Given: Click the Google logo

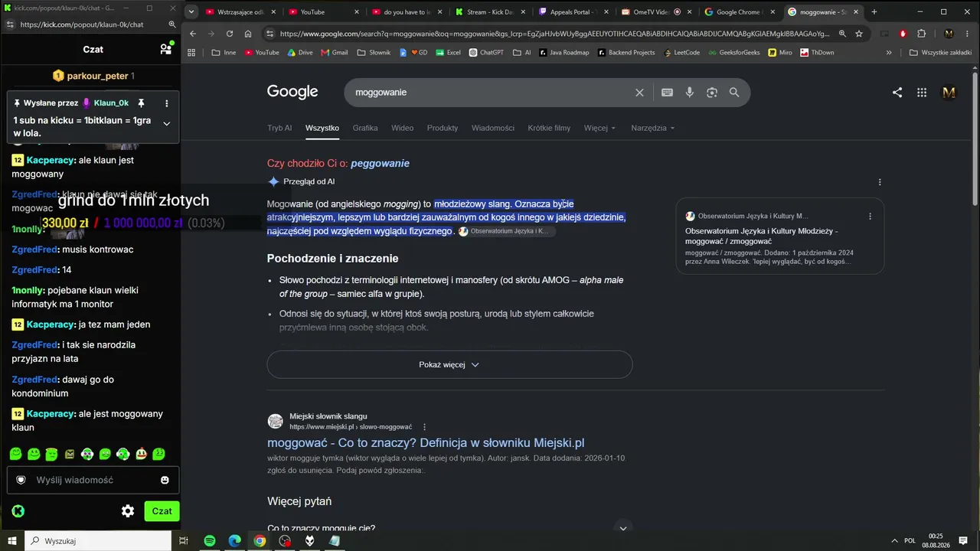Looking at the screenshot, I should pyautogui.click(x=292, y=92).
